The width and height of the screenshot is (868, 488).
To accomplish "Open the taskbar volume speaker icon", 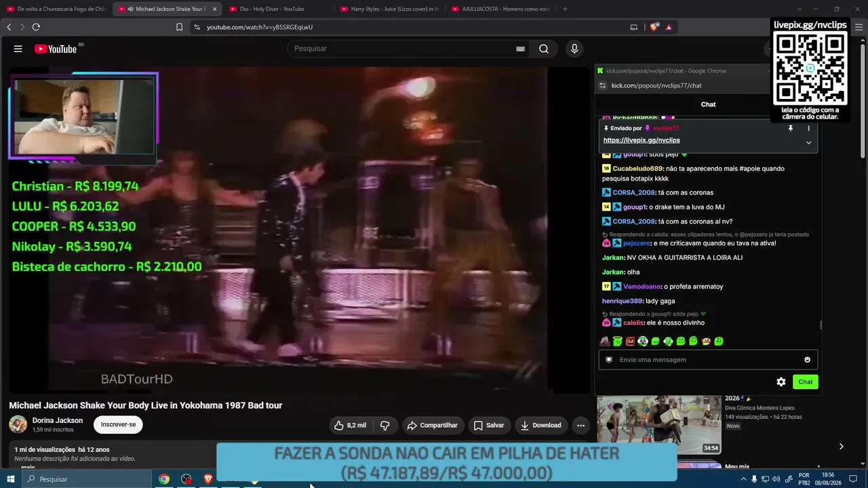I will pyautogui.click(x=776, y=479).
